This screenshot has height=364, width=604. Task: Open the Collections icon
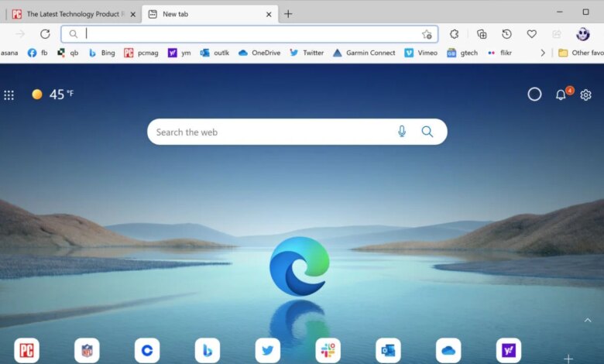482,34
